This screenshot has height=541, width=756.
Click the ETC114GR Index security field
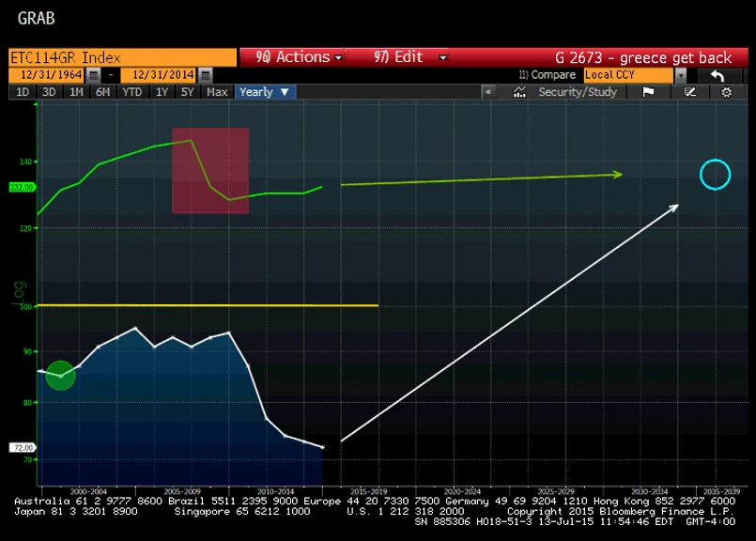click(122, 57)
